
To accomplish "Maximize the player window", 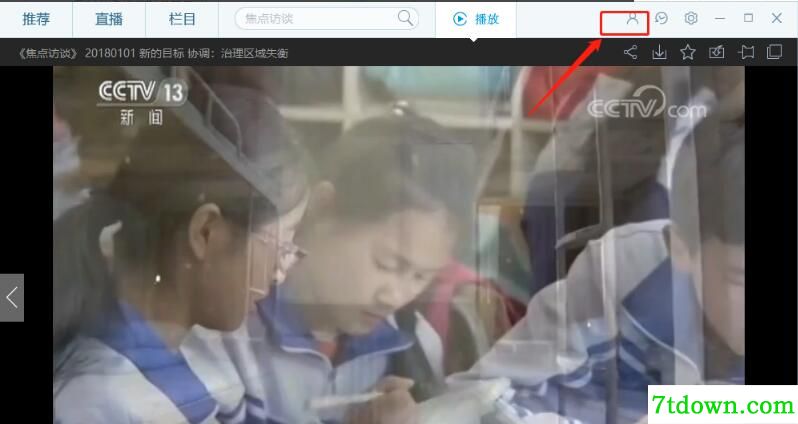I will click(748, 18).
